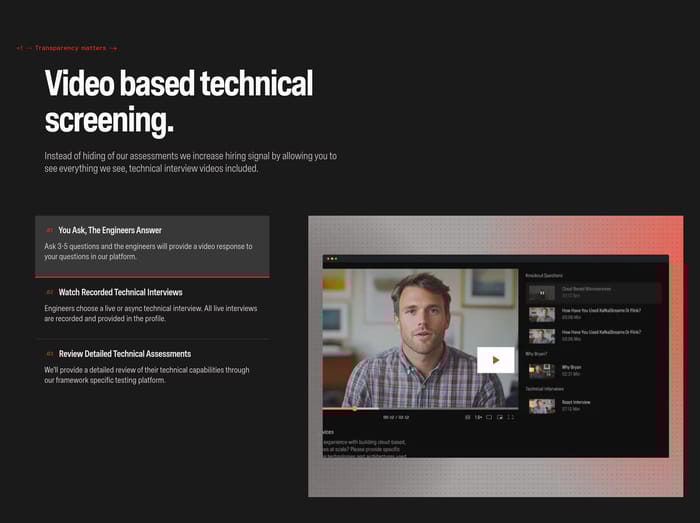This screenshot has width=700, height=523.
Task: Click the fullscreen icon in video controls
Action: (511, 417)
